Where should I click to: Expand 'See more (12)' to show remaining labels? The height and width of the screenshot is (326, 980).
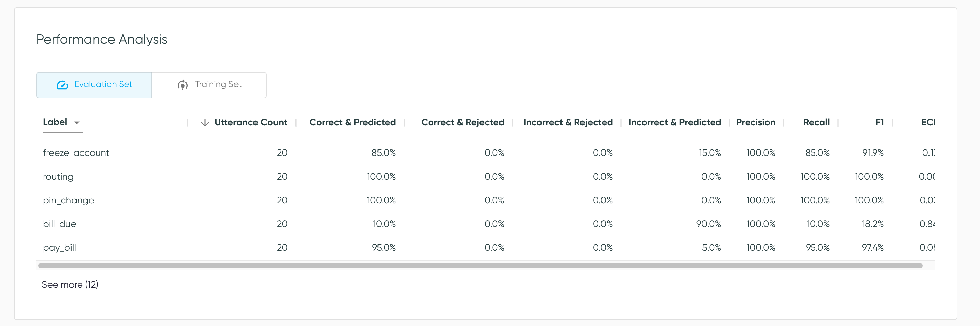(70, 284)
